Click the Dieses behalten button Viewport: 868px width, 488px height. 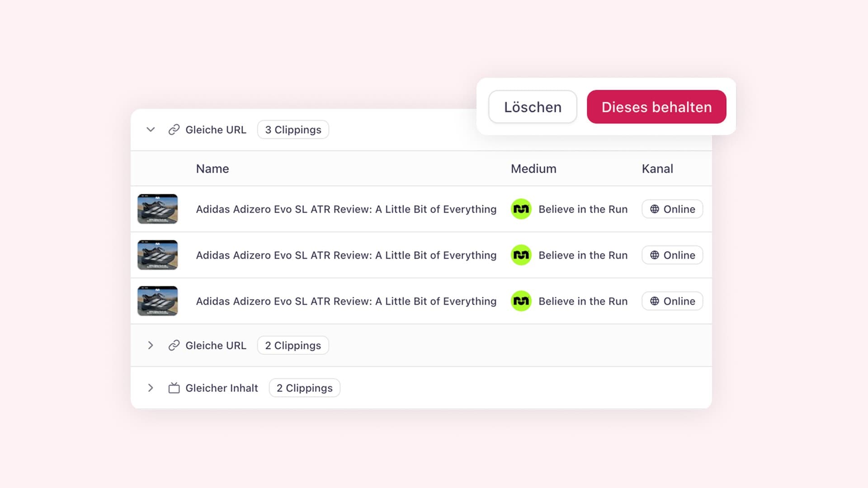click(x=656, y=107)
